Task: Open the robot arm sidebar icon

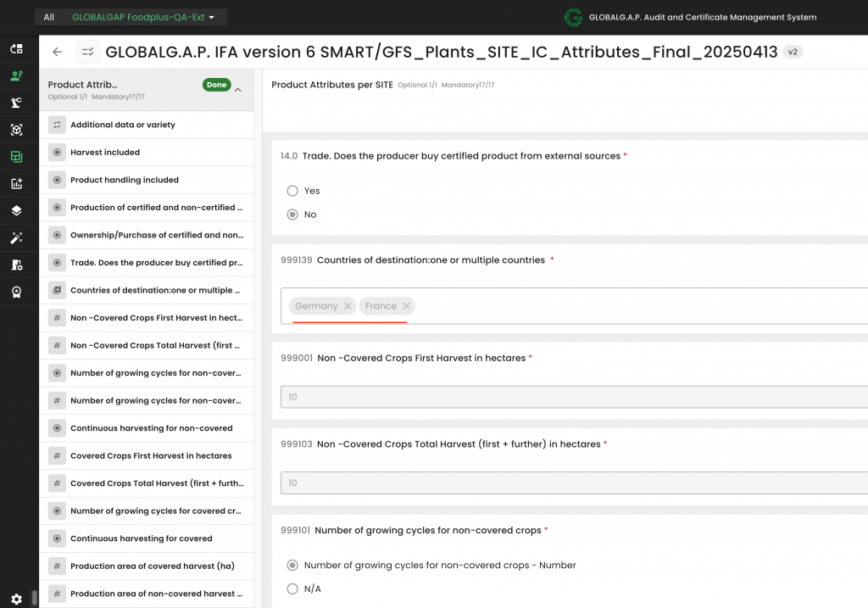Action: [x=16, y=103]
